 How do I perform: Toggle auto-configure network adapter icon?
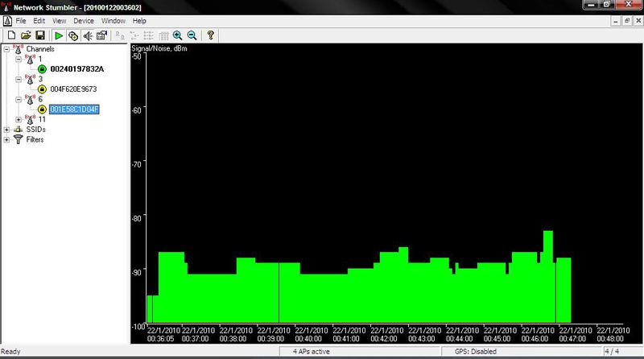73,35
